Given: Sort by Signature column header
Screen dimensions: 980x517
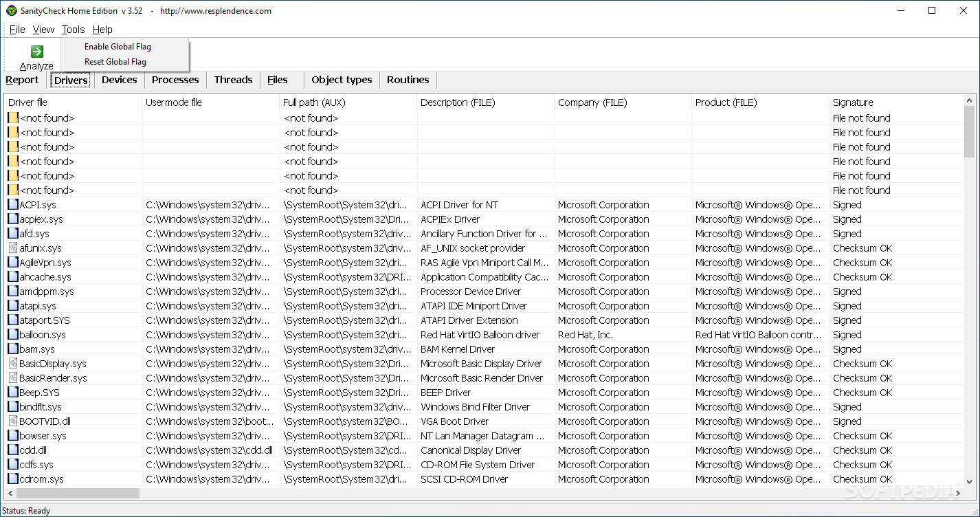Looking at the screenshot, I should point(897,102).
